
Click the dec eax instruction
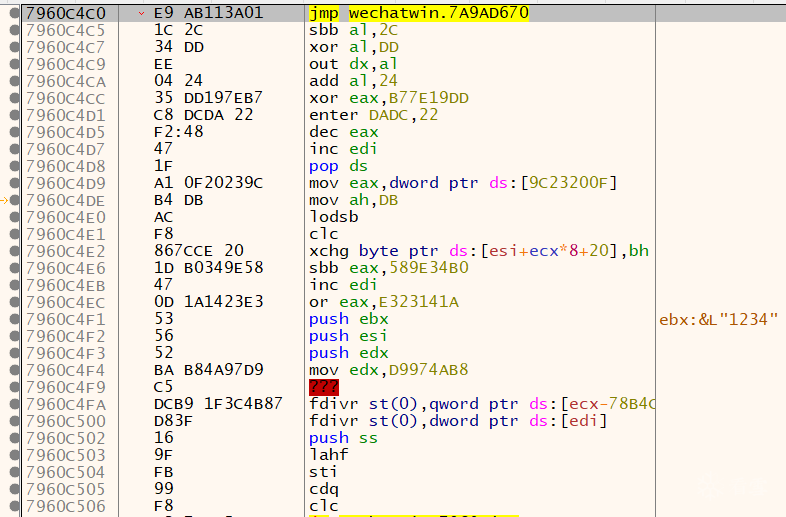coord(343,132)
